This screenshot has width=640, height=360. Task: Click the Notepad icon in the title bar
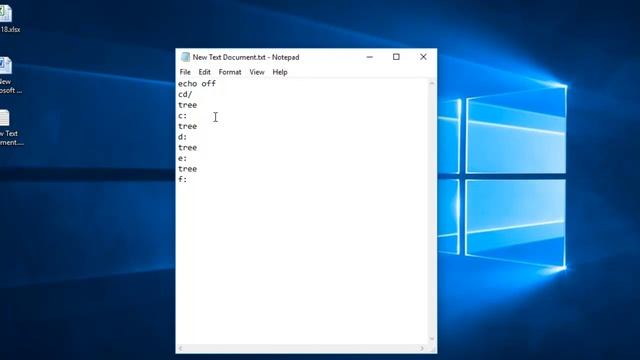point(185,57)
